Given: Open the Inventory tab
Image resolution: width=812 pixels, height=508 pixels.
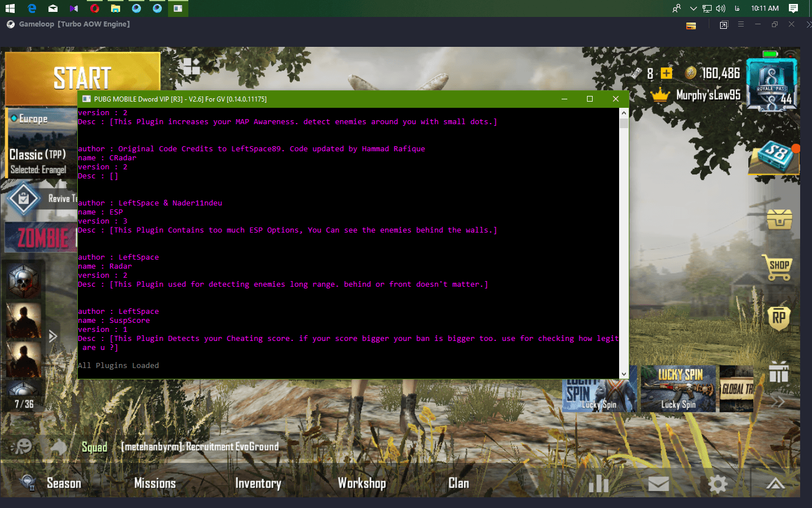Looking at the screenshot, I should [x=258, y=483].
